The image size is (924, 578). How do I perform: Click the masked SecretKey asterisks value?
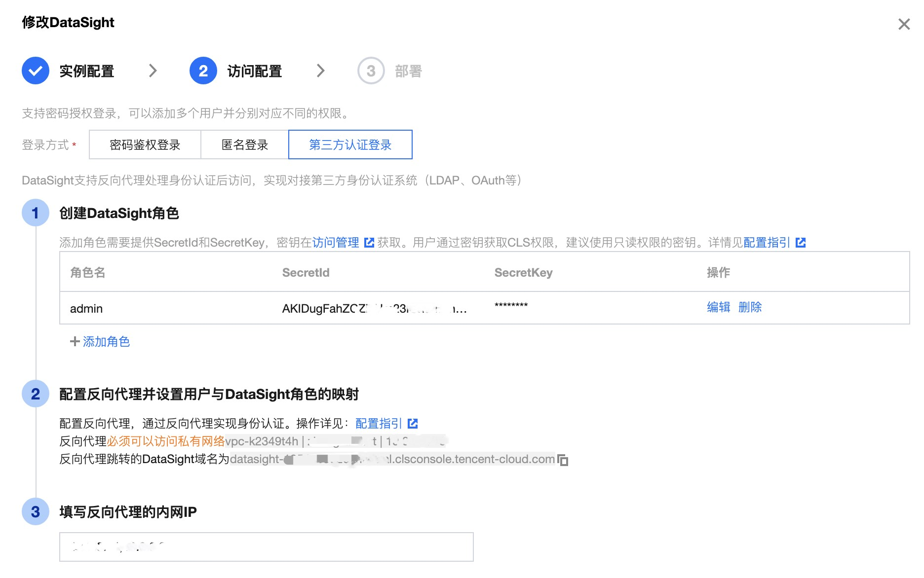point(511,306)
